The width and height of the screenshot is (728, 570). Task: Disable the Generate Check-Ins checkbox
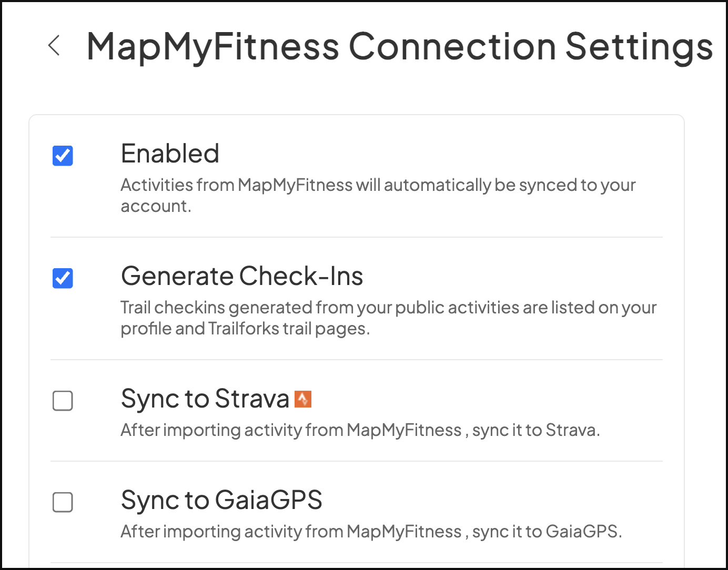click(63, 278)
